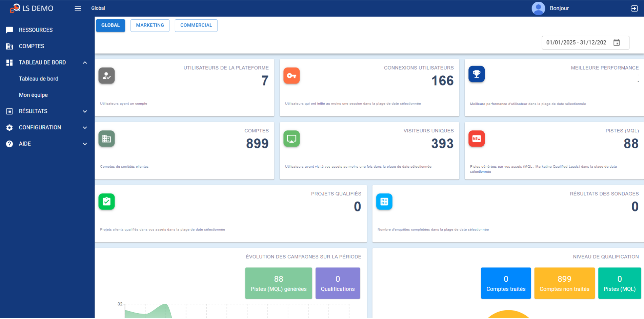Click the date range input field
Image resolution: width=644 pixels, height=319 pixels.
(x=585, y=43)
